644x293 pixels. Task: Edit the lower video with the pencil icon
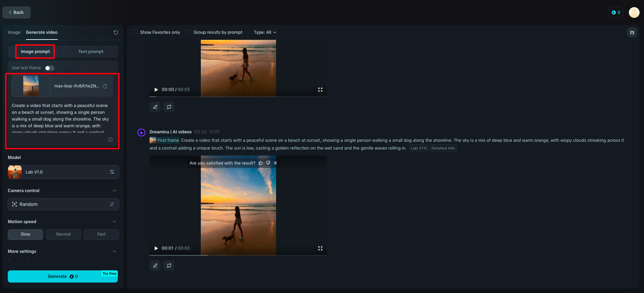point(155,266)
